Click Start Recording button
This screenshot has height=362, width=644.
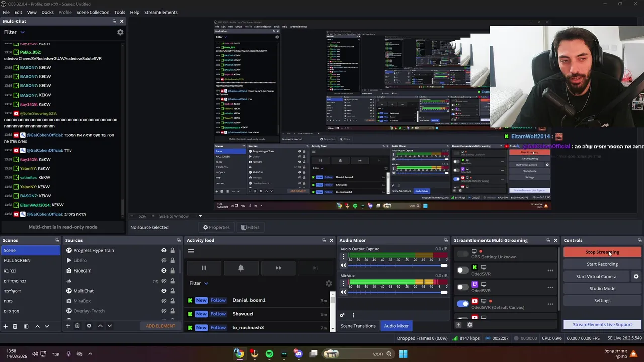[602, 264]
